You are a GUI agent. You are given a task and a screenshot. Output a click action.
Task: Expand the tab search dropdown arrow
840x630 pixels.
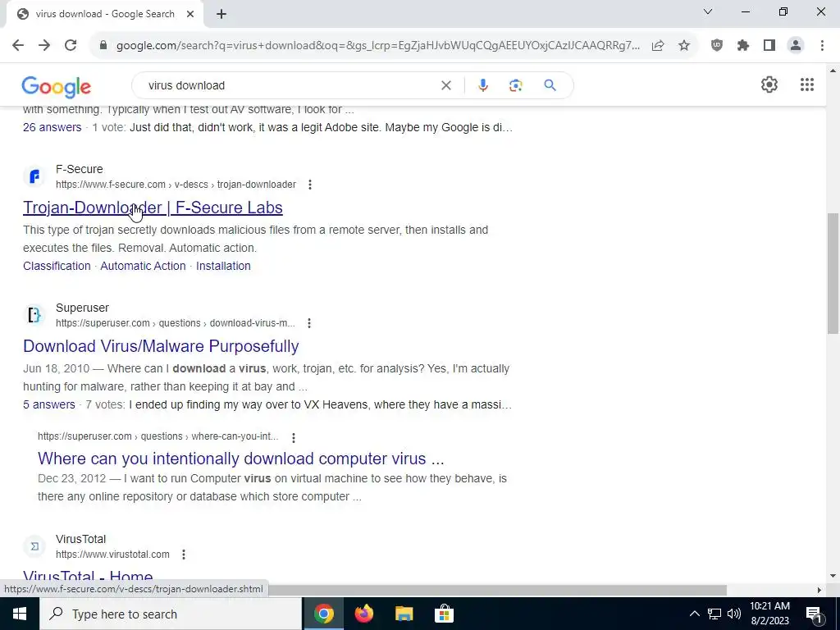[x=708, y=11]
